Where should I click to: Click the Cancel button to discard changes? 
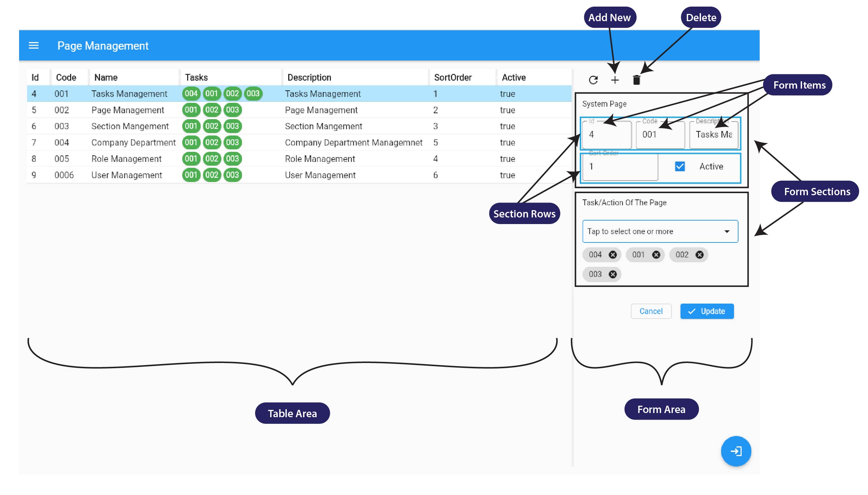[650, 311]
